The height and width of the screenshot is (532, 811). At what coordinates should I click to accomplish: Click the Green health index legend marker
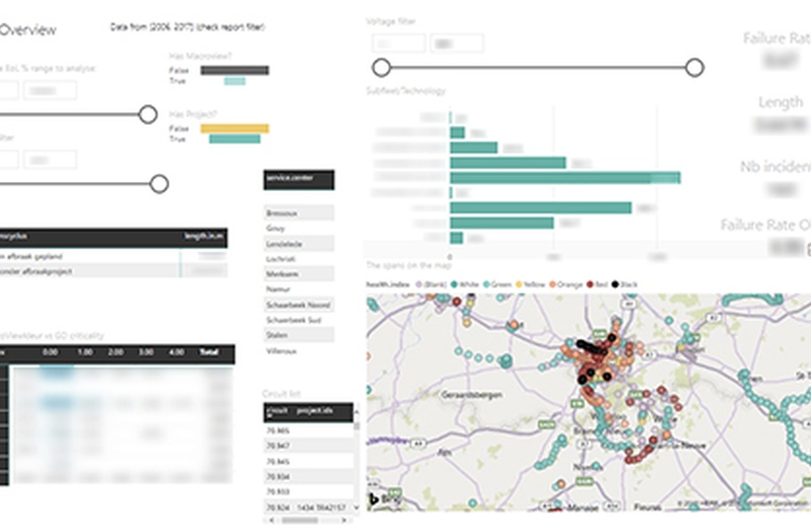(485, 284)
